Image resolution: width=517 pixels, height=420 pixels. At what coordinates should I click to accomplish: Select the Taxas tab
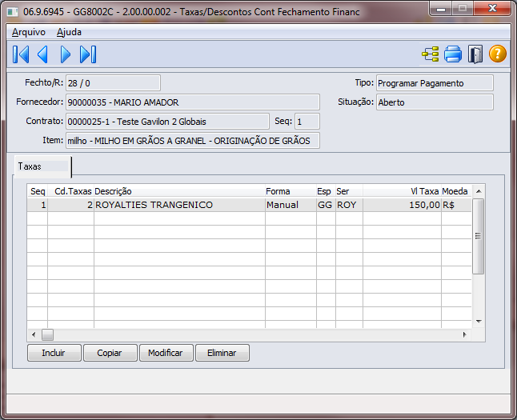tap(42, 166)
